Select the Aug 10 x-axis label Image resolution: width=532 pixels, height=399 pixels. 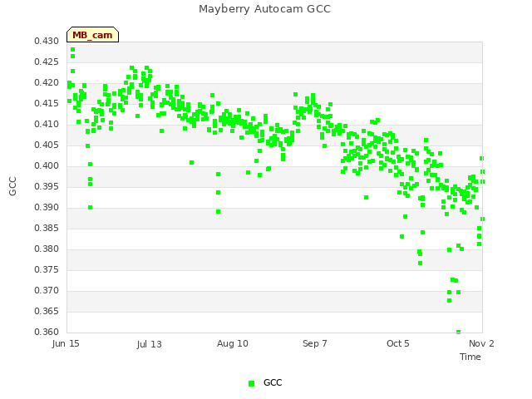click(x=233, y=343)
